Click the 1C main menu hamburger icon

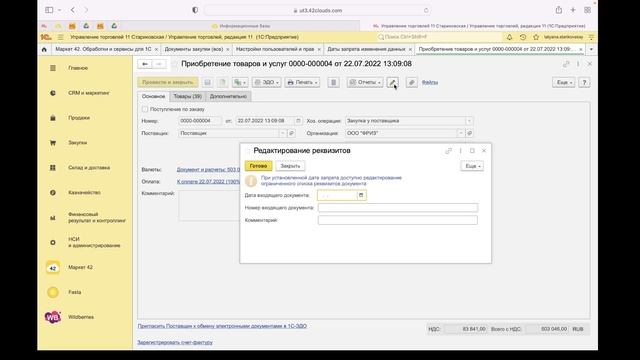tap(60, 37)
